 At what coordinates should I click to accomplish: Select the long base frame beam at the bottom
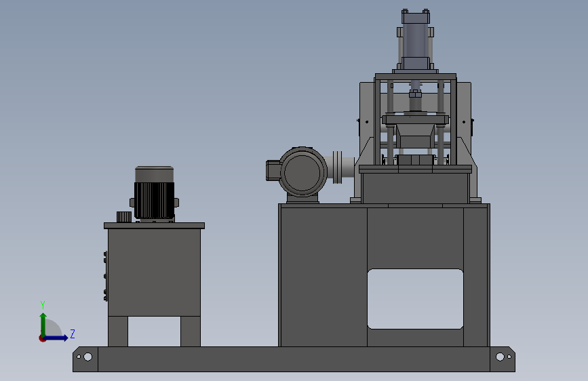(x=294, y=359)
